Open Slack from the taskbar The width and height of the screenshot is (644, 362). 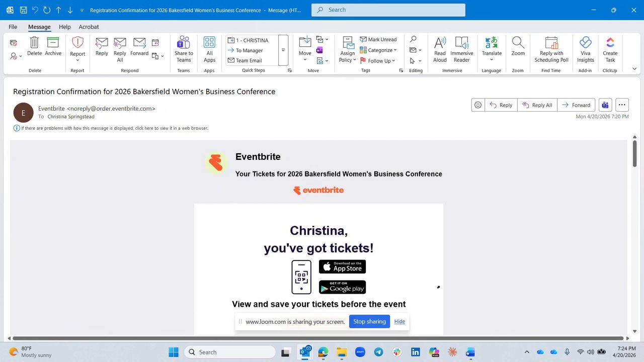pos(397,352)
